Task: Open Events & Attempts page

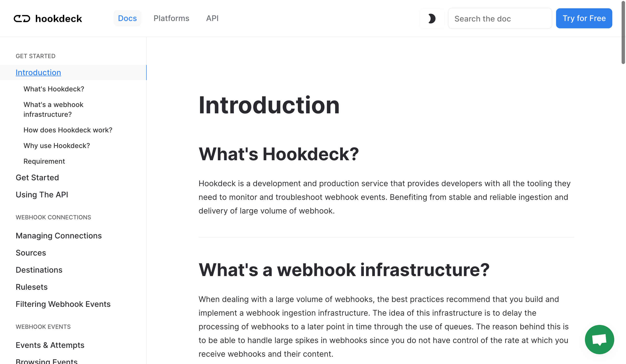Action: (x=50, y=345)
